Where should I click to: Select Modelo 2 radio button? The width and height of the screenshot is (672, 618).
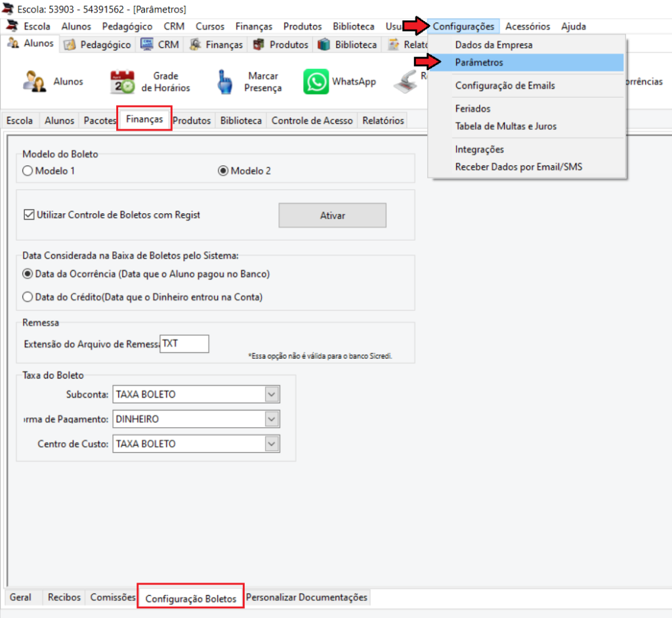click(223, 171)
